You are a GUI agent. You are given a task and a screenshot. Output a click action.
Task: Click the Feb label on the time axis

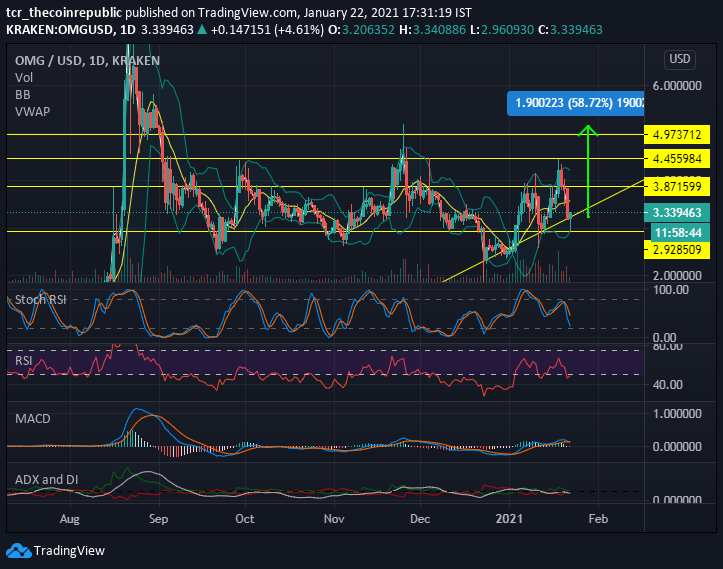pyautogui.click(x=598, y=519)
